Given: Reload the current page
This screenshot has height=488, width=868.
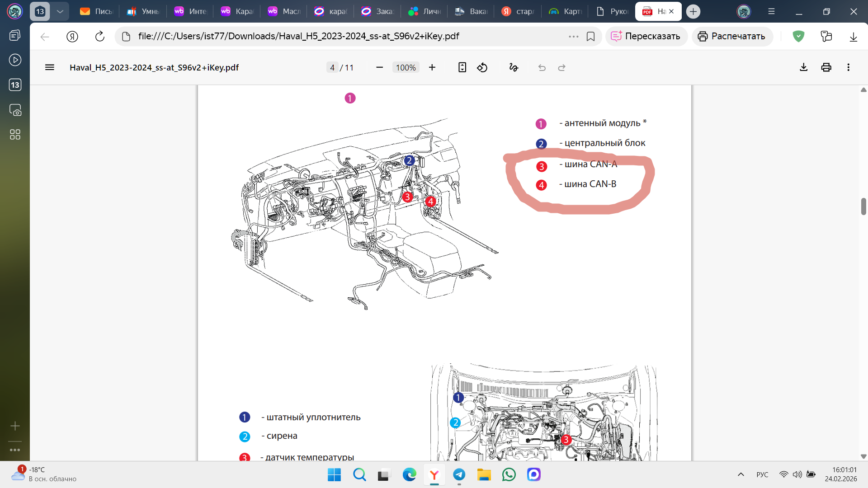Looking at the screenshot, I should click(99, 37).
